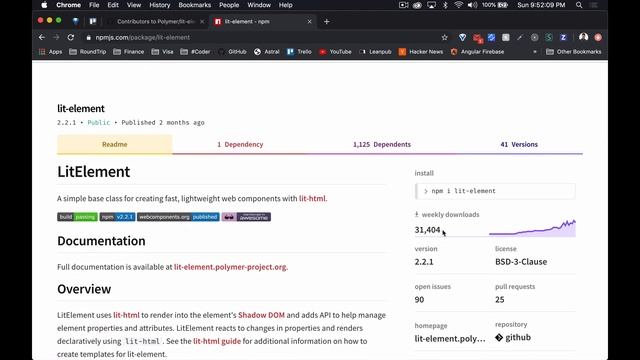The height and width of the screenshot is (360, 640).
Task: Open the #Coder bookmark folder
Action: point(195,52)
